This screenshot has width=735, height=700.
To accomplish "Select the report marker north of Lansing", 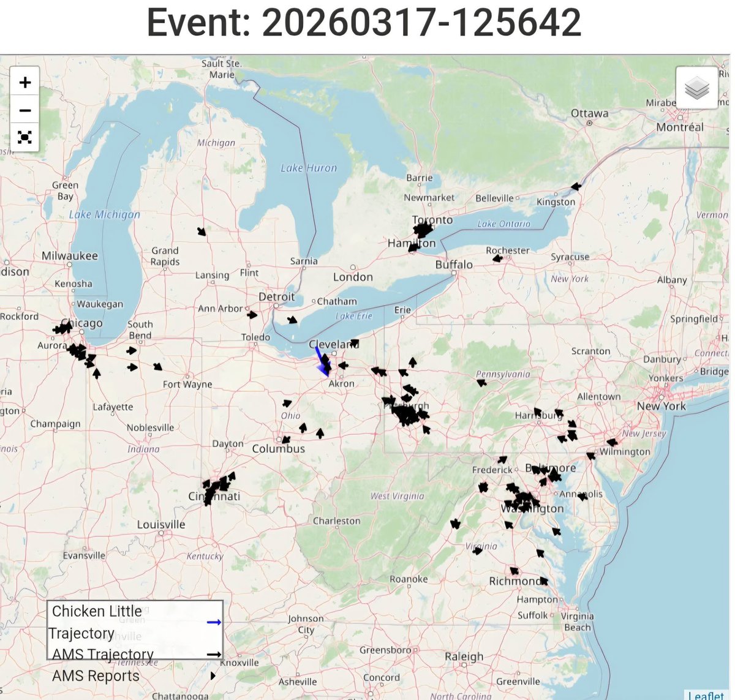I will click(202, 231).
